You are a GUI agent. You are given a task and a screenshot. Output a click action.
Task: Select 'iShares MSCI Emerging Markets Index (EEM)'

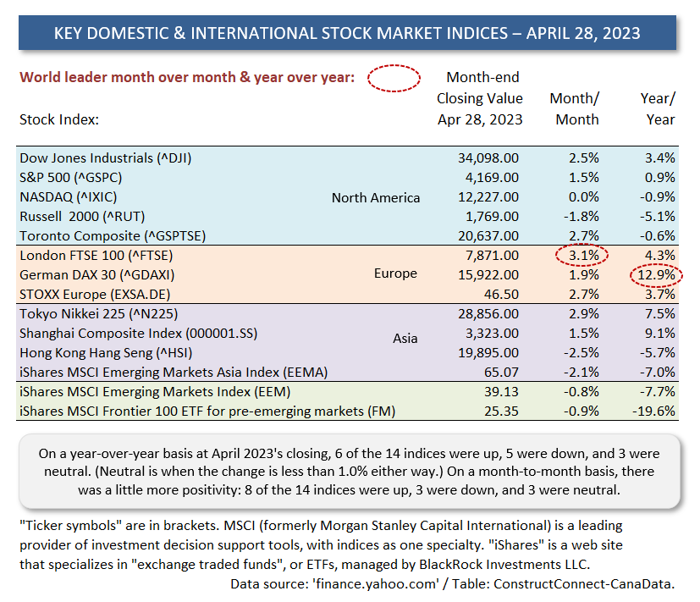click(x=155, y=392)
